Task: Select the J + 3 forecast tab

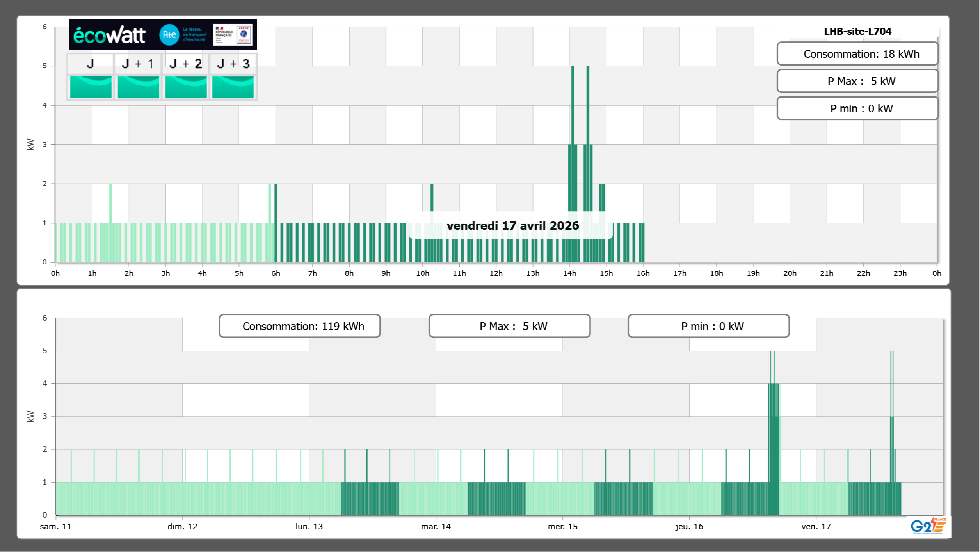Action: (x=233, y=64)
